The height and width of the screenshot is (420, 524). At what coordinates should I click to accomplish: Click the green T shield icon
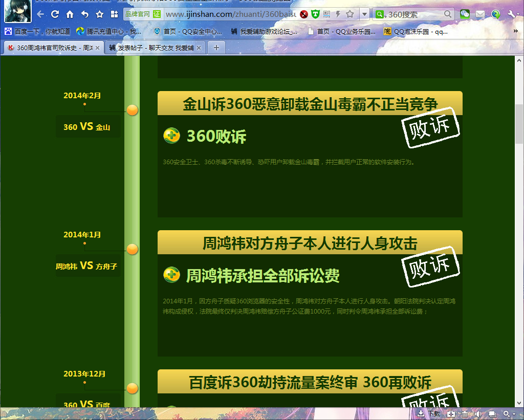coord(315,14)
